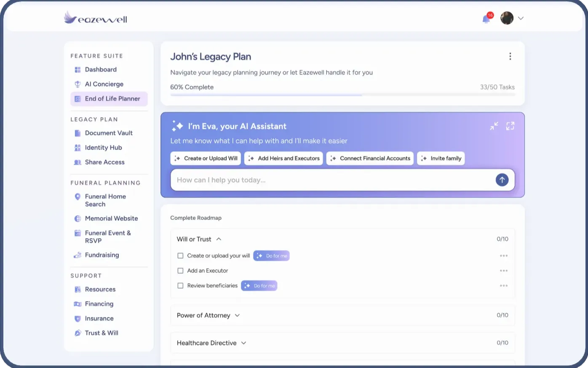The height and width of the screenshot is (368, 588).
Task: Click the Memorial Website globe icon
Action: pos(77,218)
